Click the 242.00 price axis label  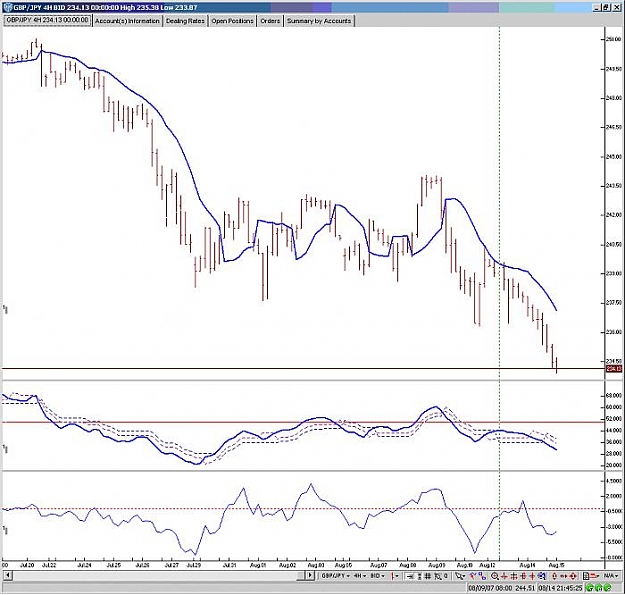tap(613, 215)
